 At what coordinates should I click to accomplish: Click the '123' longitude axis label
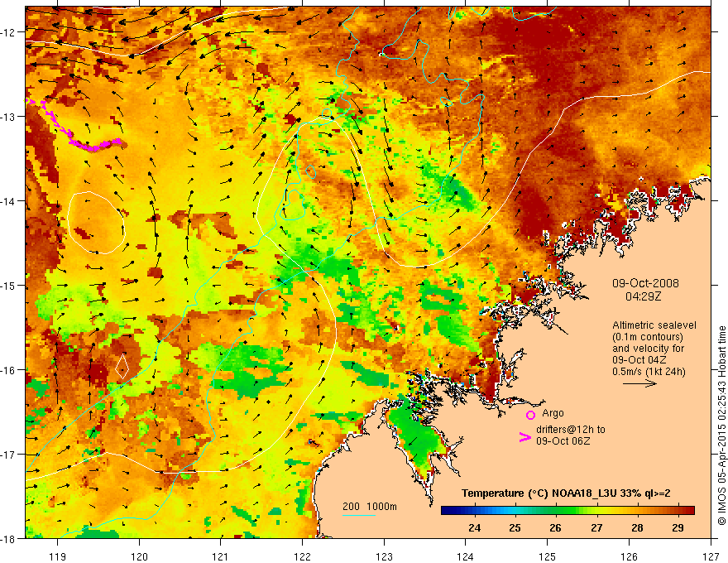point(384,556)
